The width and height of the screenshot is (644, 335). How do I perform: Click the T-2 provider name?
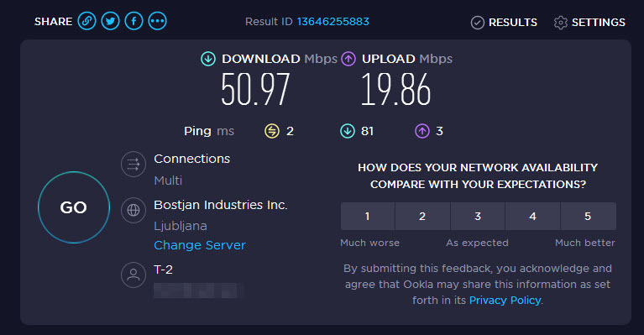pyautogui.click(x=164, y=270)
